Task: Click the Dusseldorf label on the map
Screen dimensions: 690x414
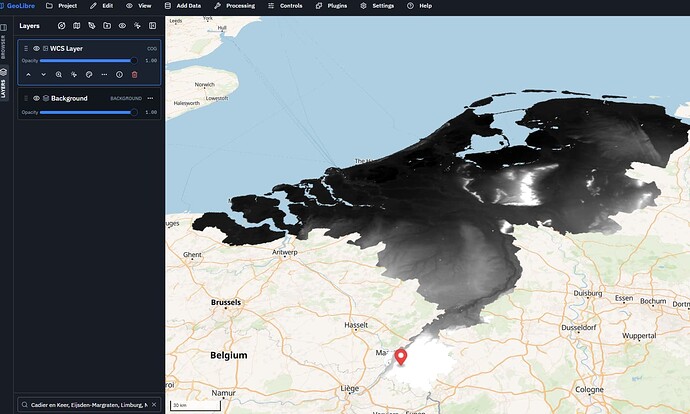Action: click(579, 327)
